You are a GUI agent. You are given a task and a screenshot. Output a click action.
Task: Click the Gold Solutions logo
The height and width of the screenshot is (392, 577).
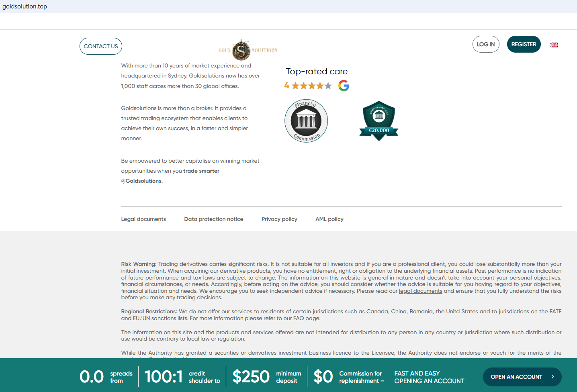coord(248,50)
